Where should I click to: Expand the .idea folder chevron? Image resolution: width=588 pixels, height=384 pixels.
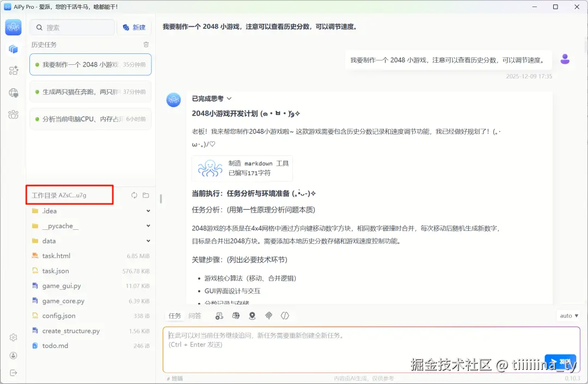coord(148,211)
